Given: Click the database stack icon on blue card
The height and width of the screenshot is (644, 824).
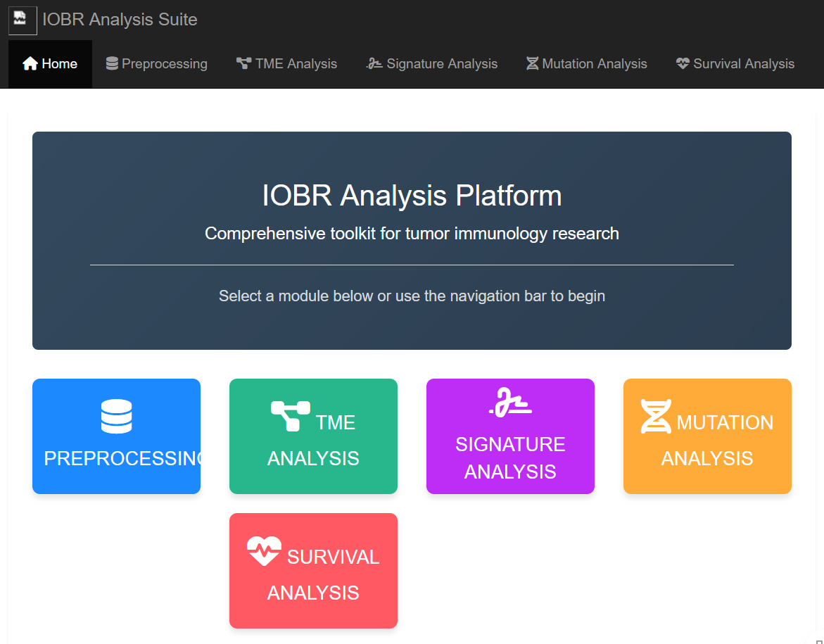Looking at the screenshot, I should [117, 417].
